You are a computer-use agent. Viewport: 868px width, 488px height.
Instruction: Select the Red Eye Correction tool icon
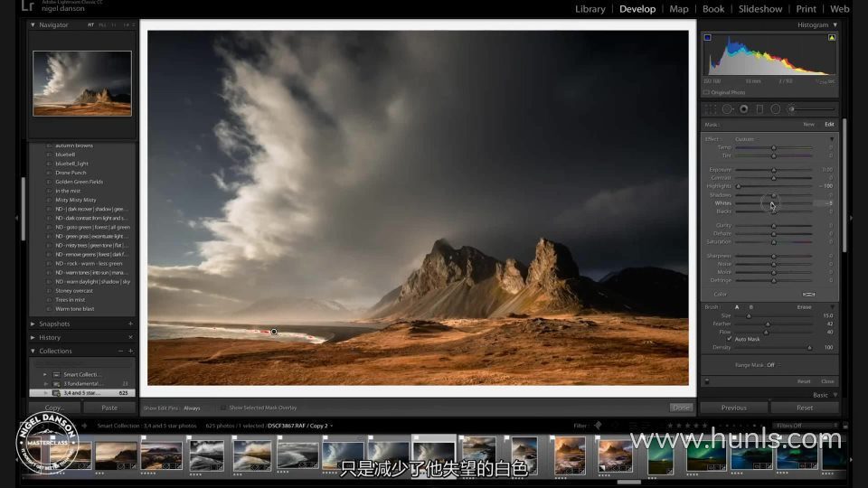tap(744, 109)
